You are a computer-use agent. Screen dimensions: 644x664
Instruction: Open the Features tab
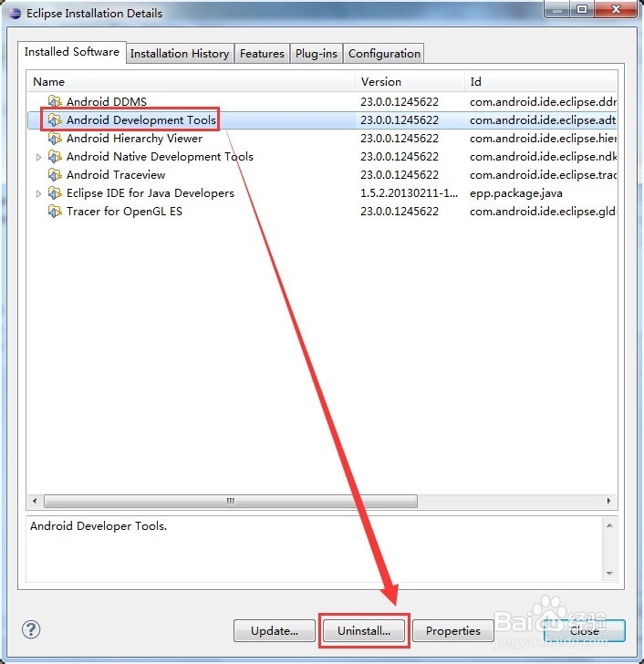[x=262, y=53]
